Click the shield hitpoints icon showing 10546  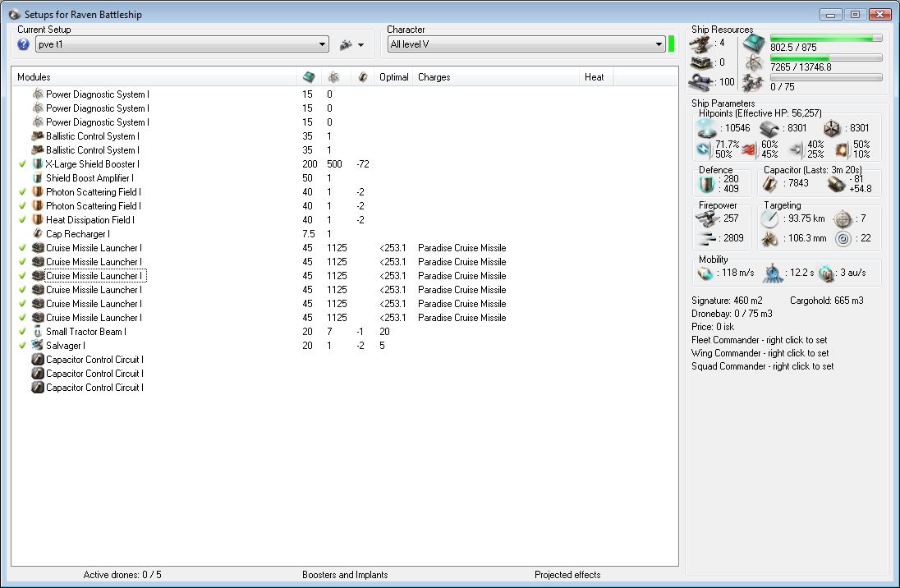(x=706, y=128)
